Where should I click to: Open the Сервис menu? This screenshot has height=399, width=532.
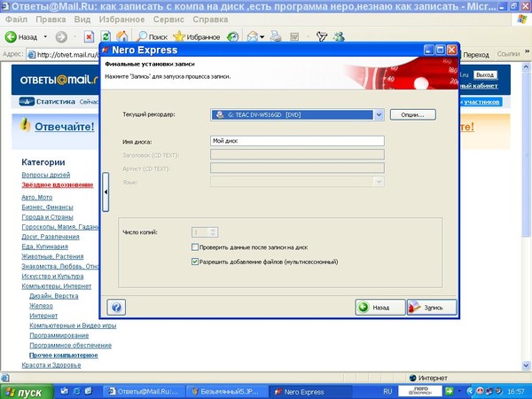168,20
